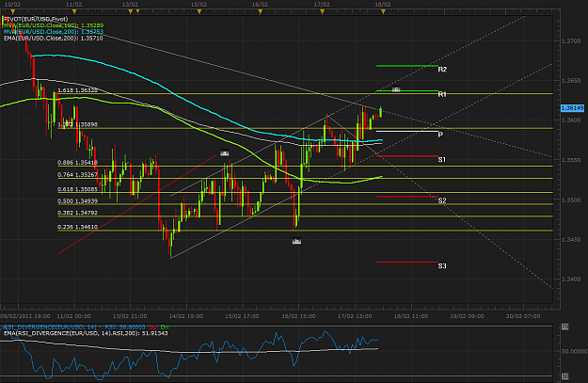Select the white P pivot line
This screenshot has width=588, height=383.
406,132
